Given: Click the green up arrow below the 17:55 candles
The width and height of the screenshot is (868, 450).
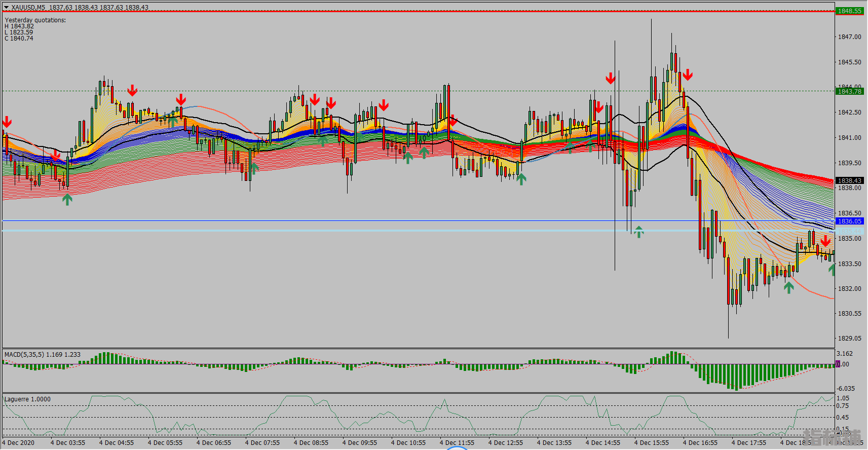Looking at the screenshot, I should [x=788, y=287].
